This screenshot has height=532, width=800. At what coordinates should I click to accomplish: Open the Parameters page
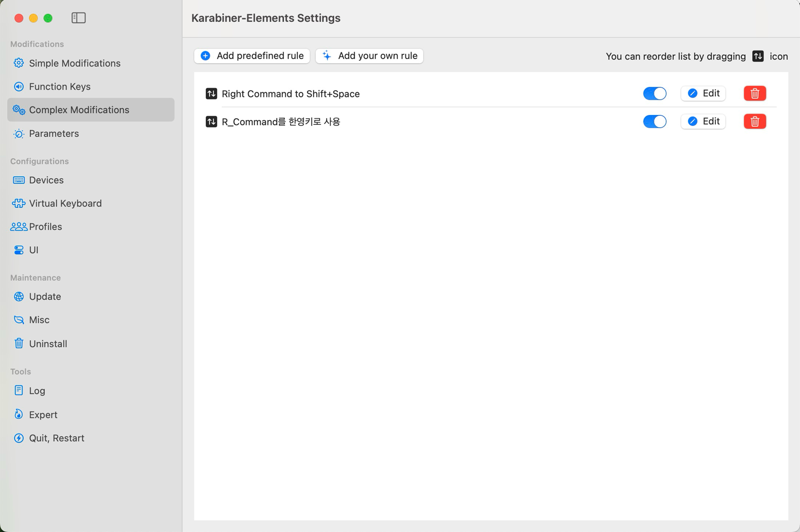point(91,134)
